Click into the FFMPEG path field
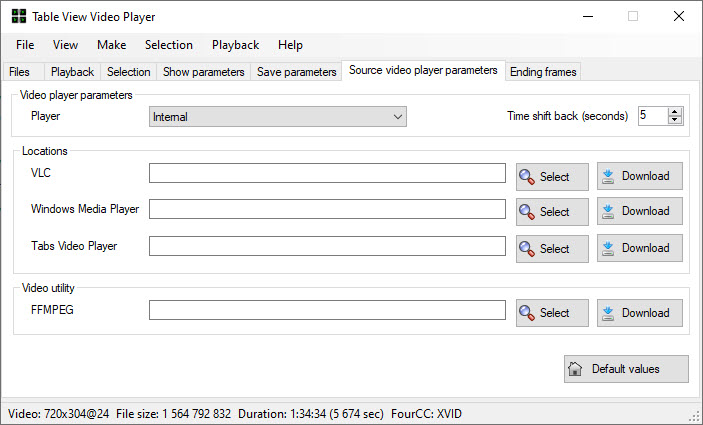This screenshot has width=703, height=425. pyautogui.click(x=327, y=310)
